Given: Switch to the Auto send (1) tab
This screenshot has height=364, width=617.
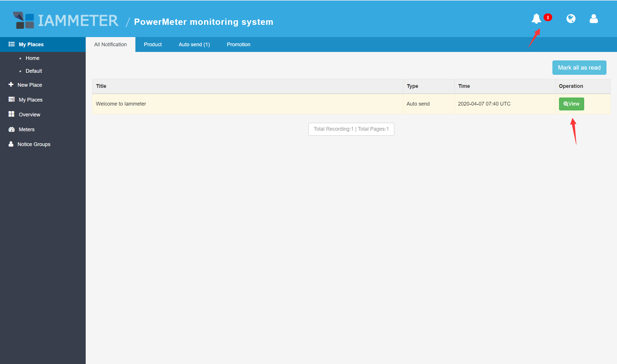Looking at the screenshot, I should coord(194,45).
